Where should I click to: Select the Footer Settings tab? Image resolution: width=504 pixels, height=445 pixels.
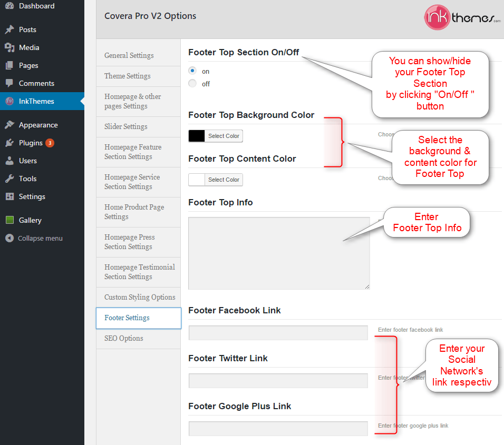coord(139,318)
